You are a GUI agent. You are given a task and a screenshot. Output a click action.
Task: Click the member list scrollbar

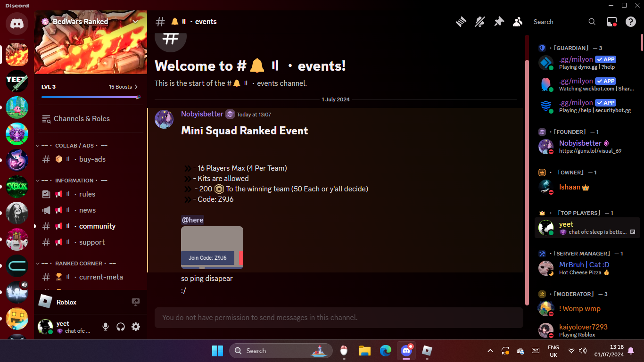pos(642,42)
